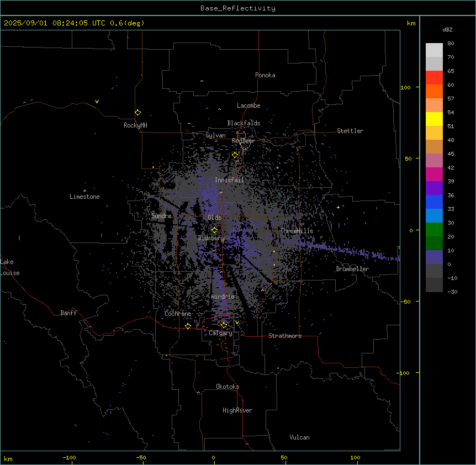Click the Okotoks town label
Screen dimensions: 476x465
(228, 387)
